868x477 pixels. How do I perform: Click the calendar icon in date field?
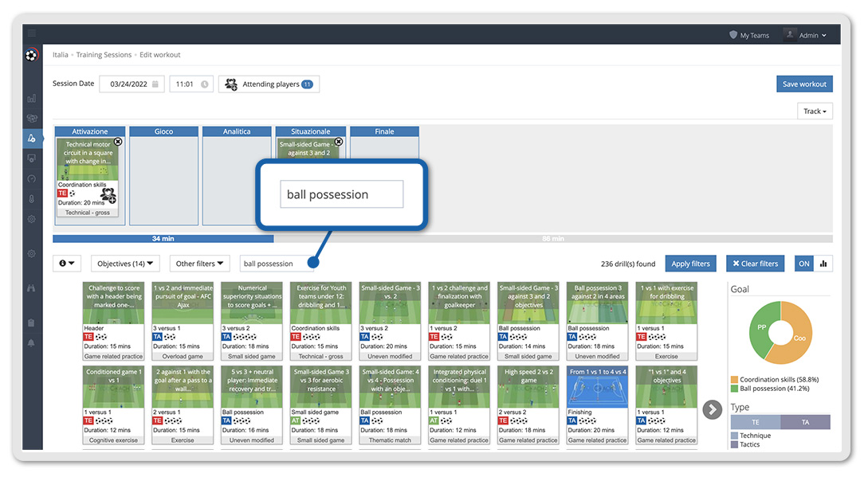155,84
